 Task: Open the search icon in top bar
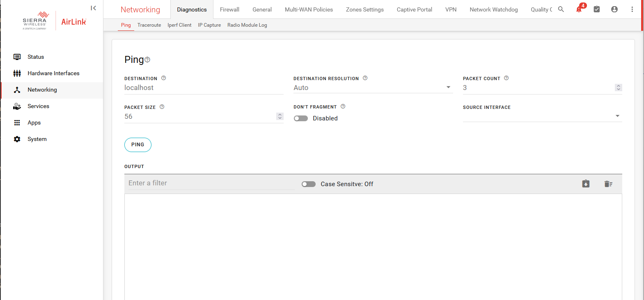click(561, 9)
